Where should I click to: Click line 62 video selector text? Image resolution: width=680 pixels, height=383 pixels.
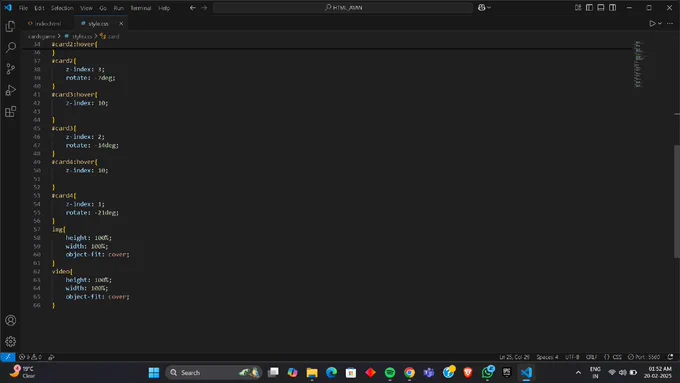(x=62, y=272)
